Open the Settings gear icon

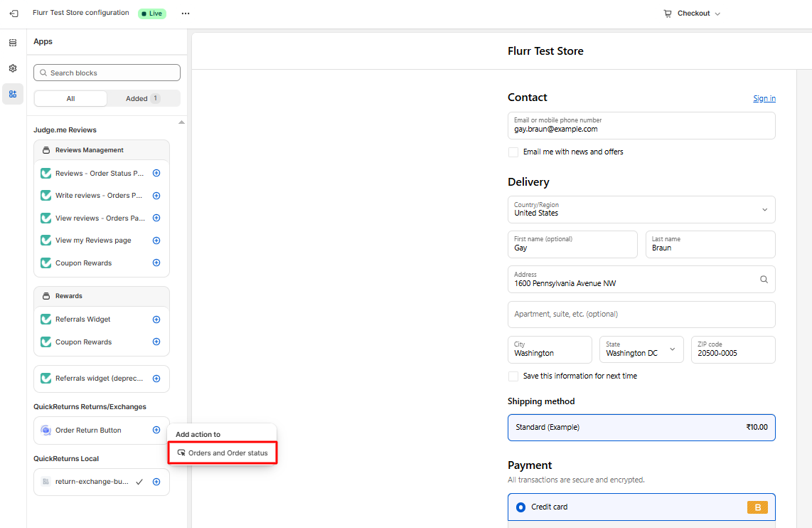(13, 68)
